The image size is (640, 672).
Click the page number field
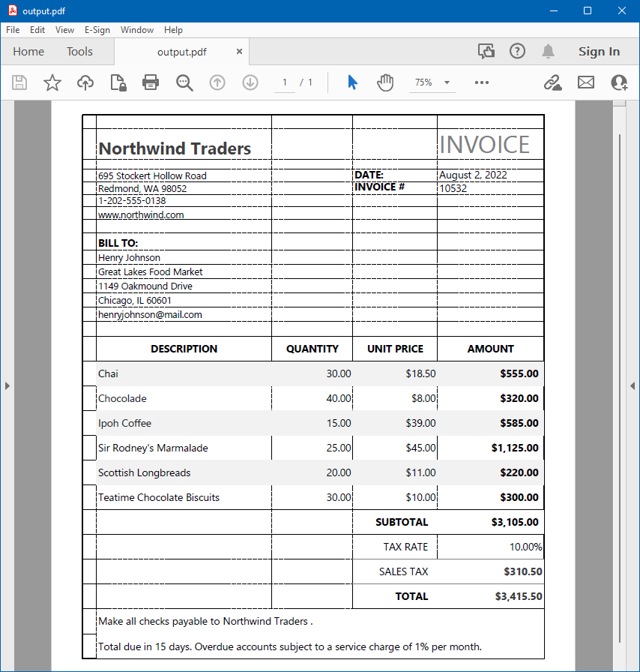tap(285, 82)
